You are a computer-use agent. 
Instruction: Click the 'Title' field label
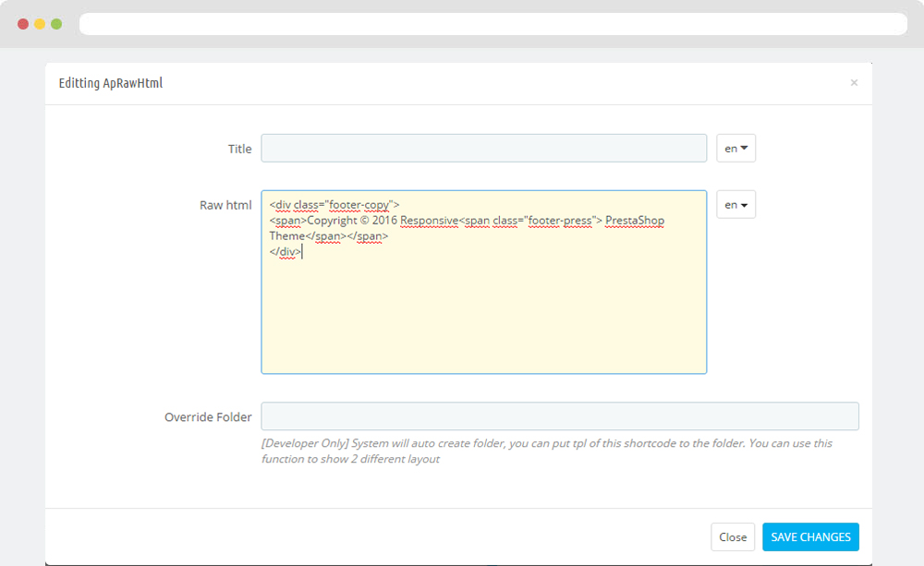point(240,149)
